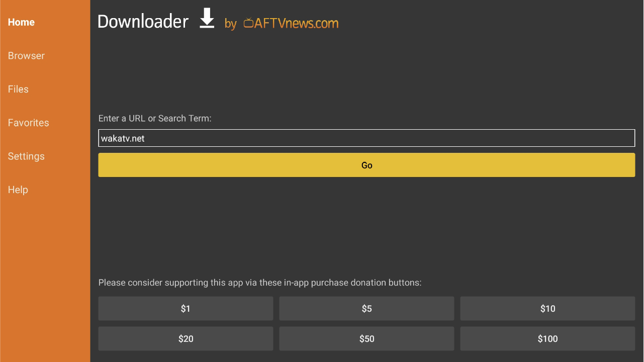Open the Help section

tap(18, 190)
